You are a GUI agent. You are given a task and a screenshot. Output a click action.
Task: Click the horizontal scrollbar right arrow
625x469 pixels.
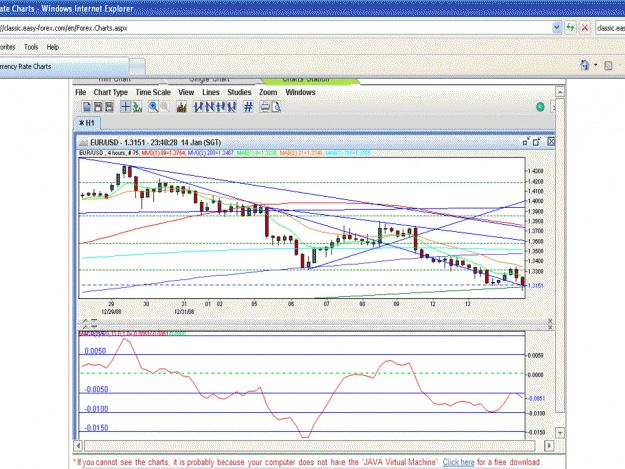(549, 445)
